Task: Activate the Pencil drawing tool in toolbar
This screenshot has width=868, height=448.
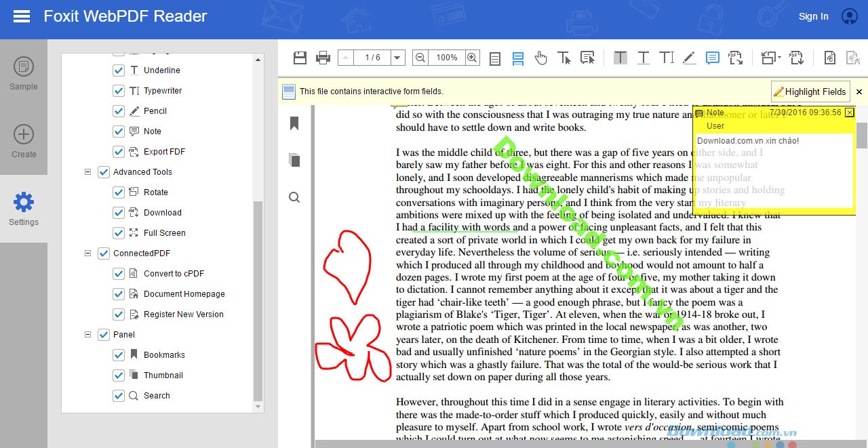Action: (x=689, y=58)
